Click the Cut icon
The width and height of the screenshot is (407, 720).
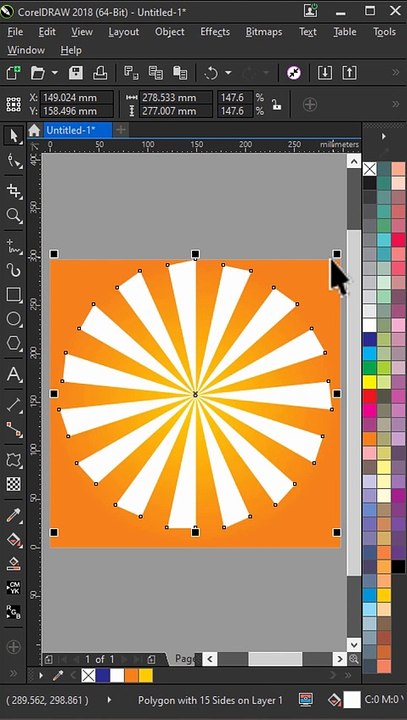132,73
